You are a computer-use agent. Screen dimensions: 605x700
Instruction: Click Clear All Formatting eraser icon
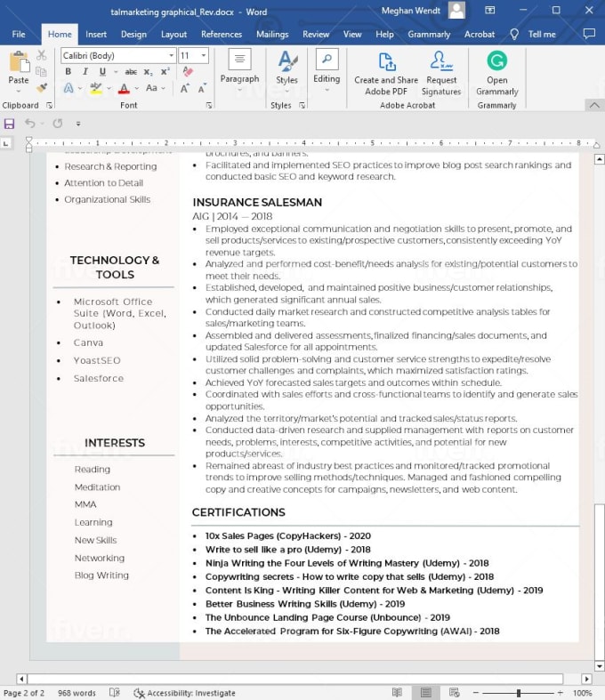click(188, 71)
